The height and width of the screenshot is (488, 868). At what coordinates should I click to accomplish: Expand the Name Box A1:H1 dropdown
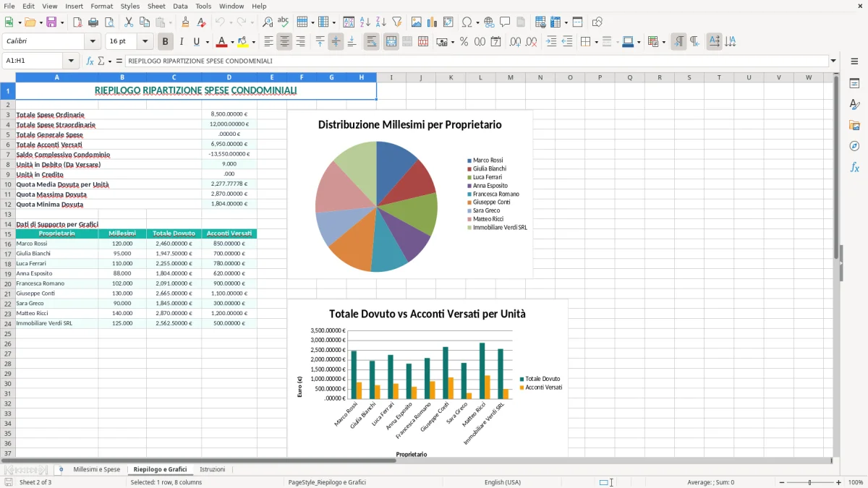(71, 61)
